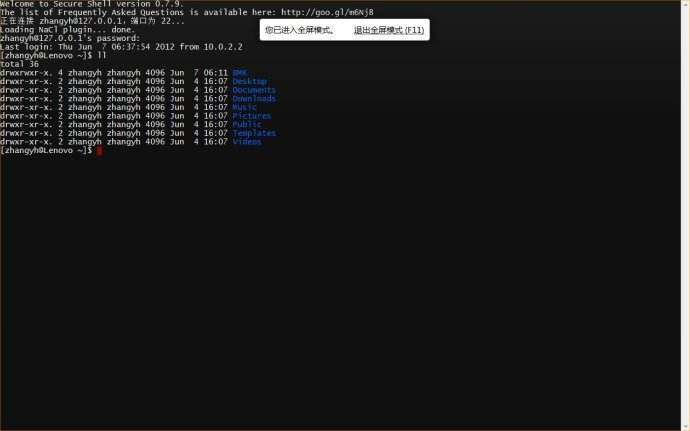Click the Documents directory name
The width and height of the screenshot is (690, 431).
pos(254,90)
